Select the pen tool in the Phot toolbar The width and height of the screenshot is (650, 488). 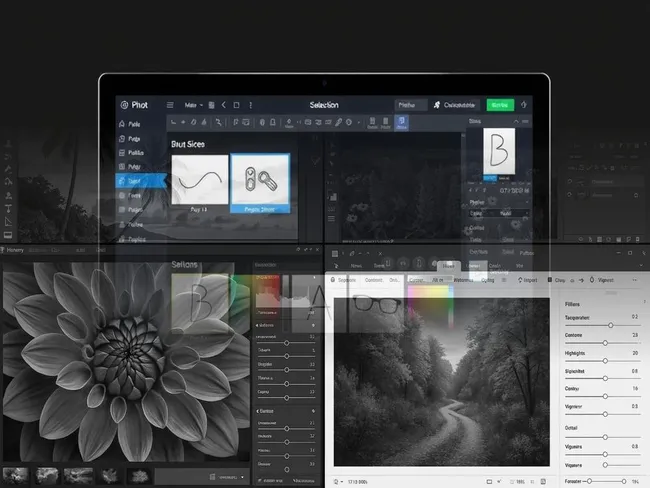click(339, 122)
